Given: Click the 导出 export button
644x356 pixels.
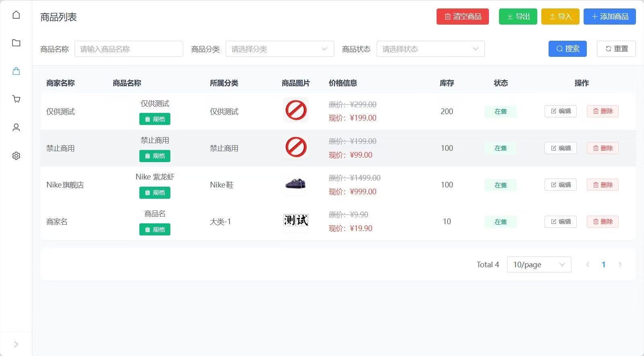Looking at the screenshot, I should pyautogui.click(x=518, y=17).
